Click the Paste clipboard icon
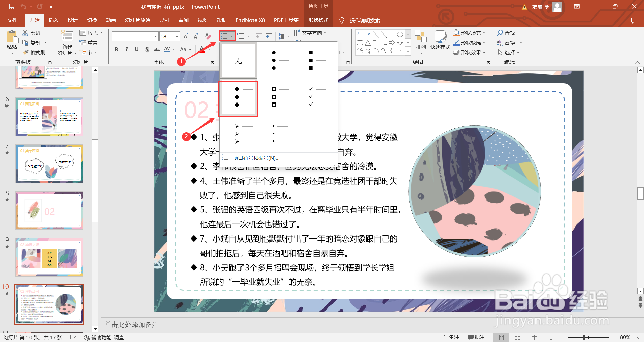The height and width of the screenshot is (342, 644). (12, 37)
